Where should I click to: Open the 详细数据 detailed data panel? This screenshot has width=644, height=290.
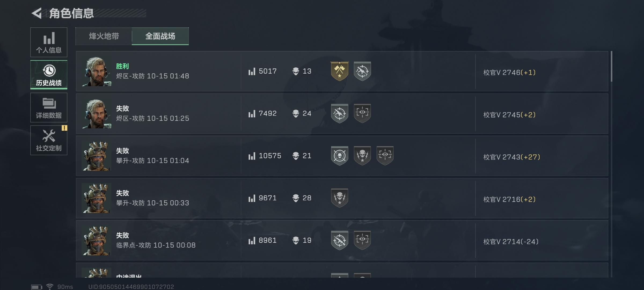click(49, 108)
